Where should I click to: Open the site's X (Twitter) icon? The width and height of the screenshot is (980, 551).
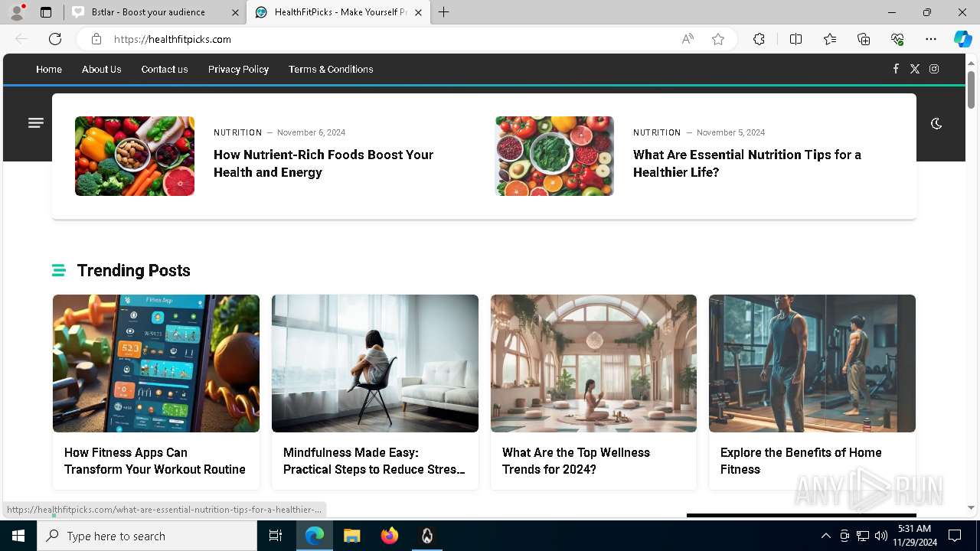pos(915,69)
